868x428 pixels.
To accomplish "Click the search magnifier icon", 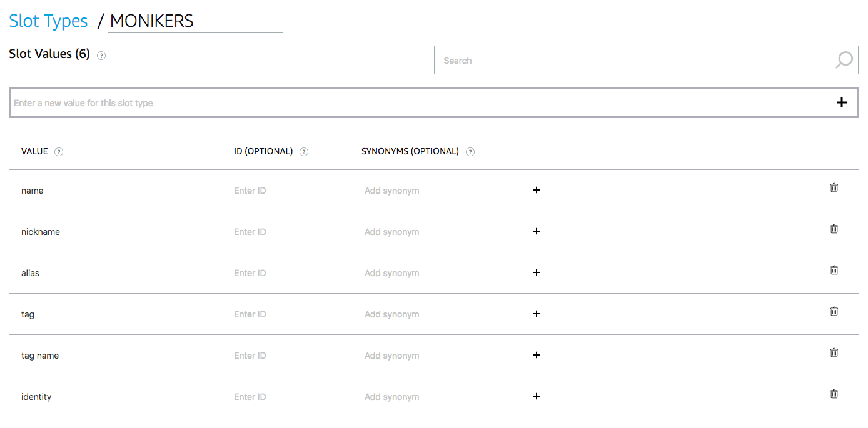I will tap(844, 60).
